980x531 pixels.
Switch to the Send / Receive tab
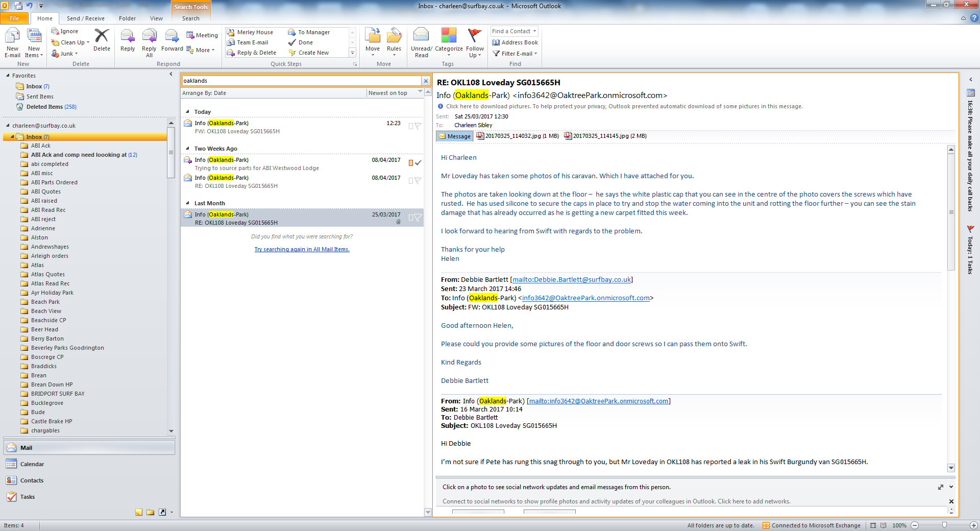[85, 18]
